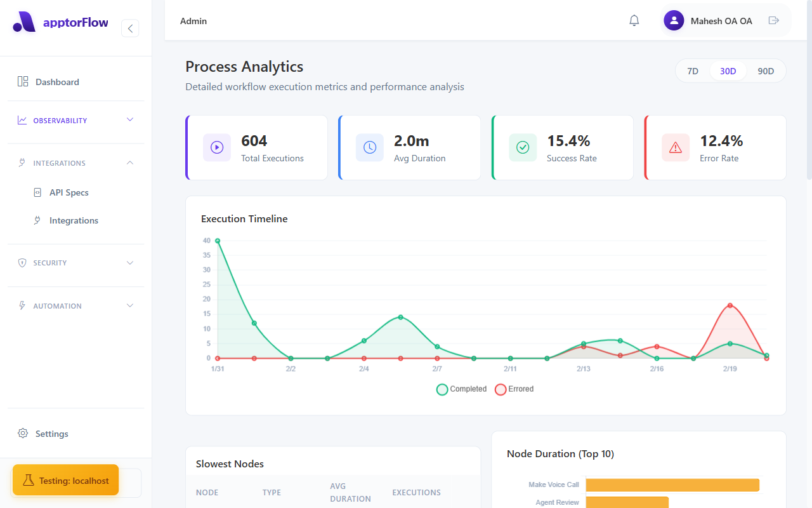Open the notifications bell

coord(634,20)
